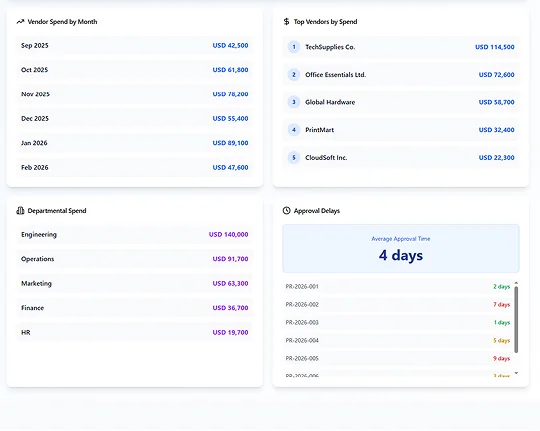540x431 pixels.
Task: Select request PR-2026-005
Action: tap(302, 359)
